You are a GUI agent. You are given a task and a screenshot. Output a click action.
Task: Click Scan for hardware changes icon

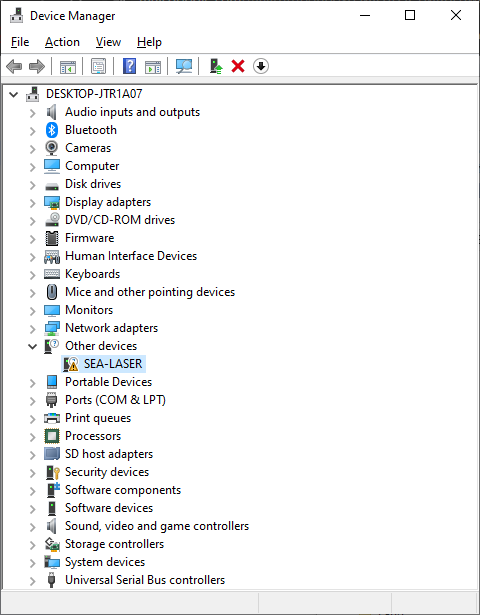click(x=184, y=66)
